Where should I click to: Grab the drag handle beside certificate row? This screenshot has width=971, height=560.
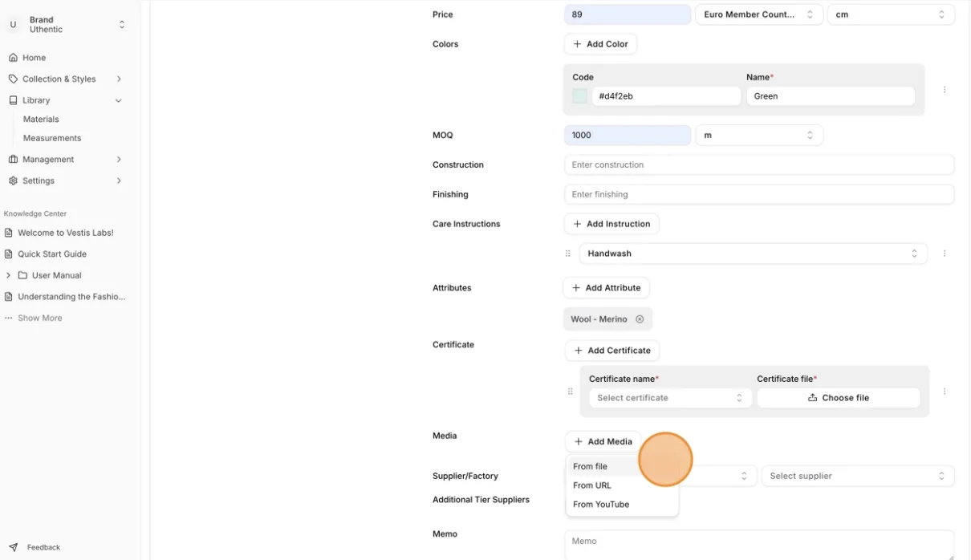coord(571,392)
